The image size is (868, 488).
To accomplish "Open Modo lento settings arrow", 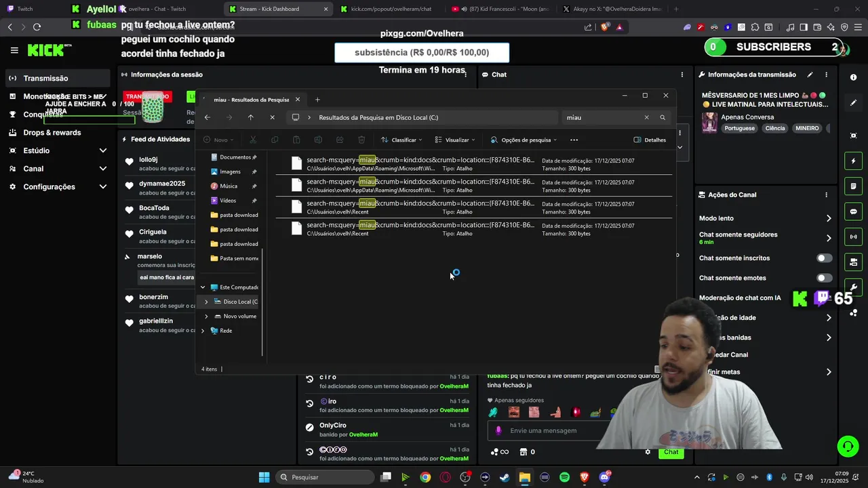I will 829,218.
